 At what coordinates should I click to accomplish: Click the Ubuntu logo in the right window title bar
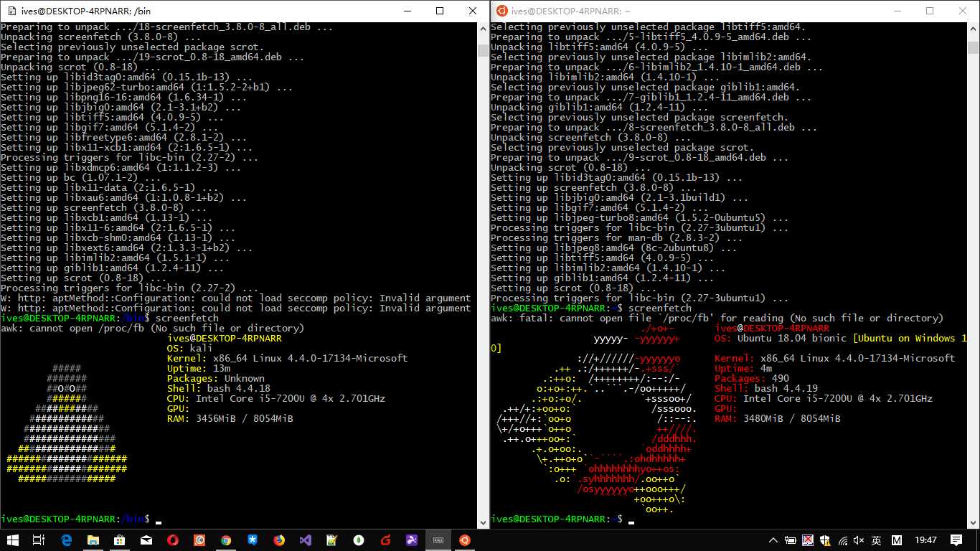click(x=501, y=10)
